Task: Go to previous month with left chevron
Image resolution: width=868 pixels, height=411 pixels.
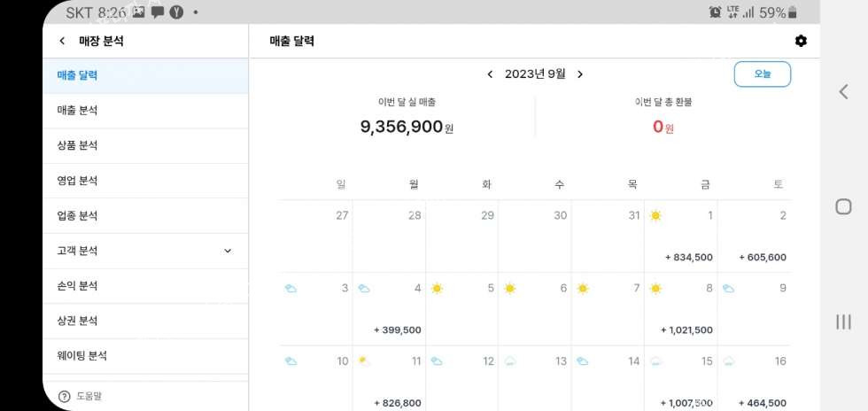Action: coord(490,74)
